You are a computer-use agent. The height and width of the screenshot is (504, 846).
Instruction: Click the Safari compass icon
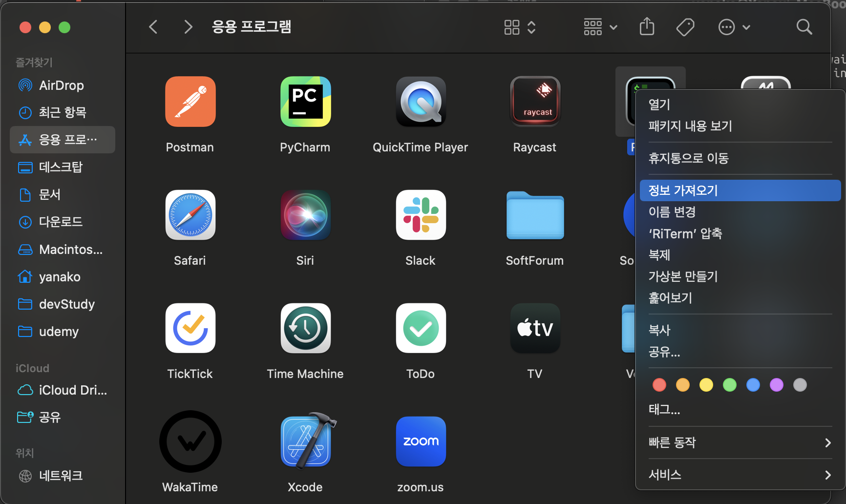coord(190,215)
